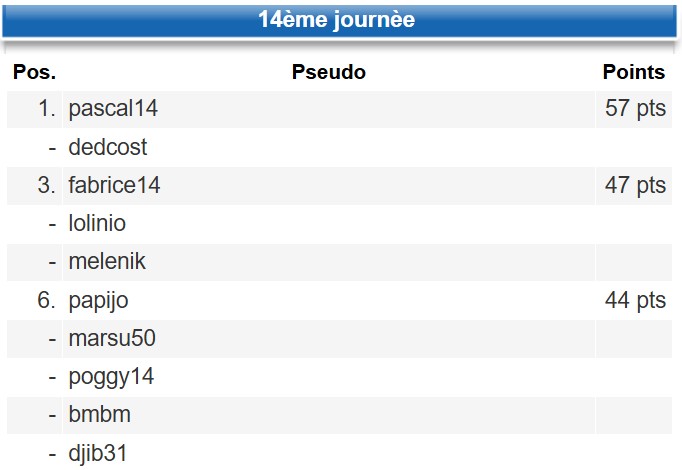Click the pseudo papijo
The width and height of the screenshot is (682, 470).
point(98,300)
